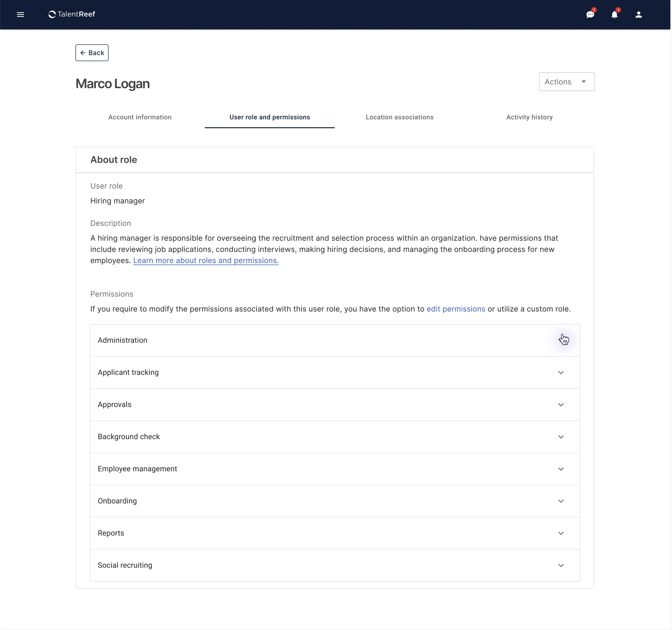
Task: Click the Social recruiting label
Action: tap(125, 565)
